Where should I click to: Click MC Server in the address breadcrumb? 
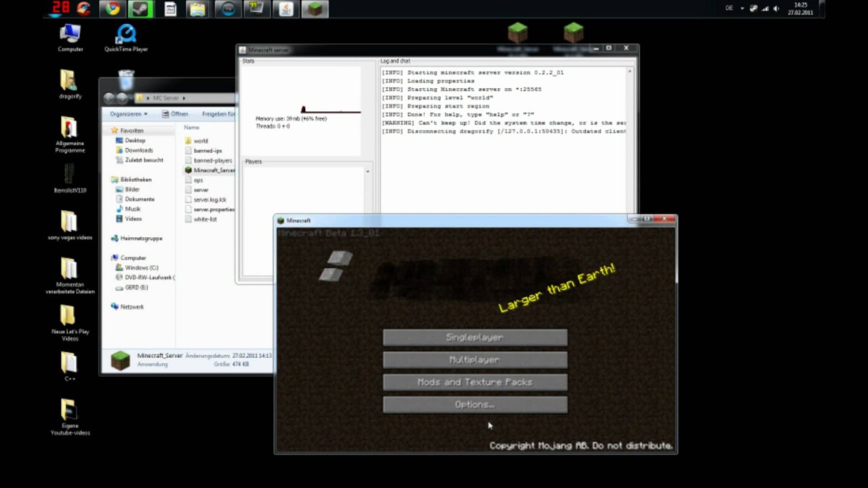pyautogui.click(x=165, y=98)
